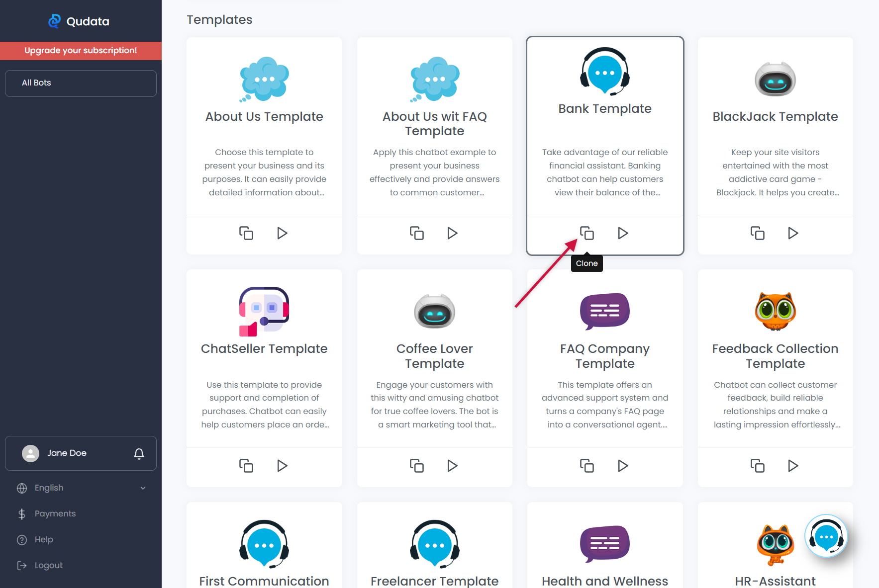Log out of the account
The width and height of the screenshot is (879, 588).
[48, 566]
